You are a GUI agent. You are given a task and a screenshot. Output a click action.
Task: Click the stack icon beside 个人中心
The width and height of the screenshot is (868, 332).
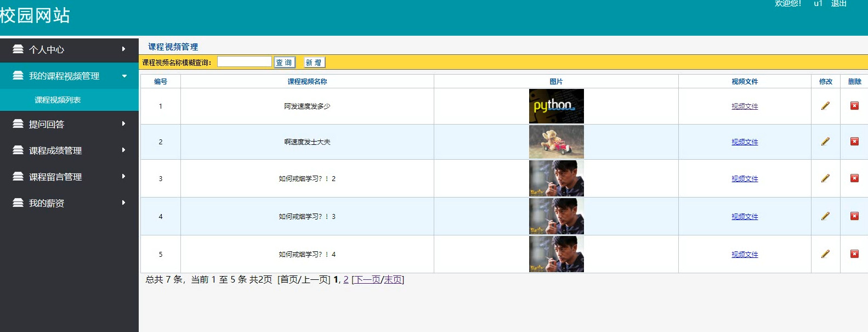click(x=18, y=49)
